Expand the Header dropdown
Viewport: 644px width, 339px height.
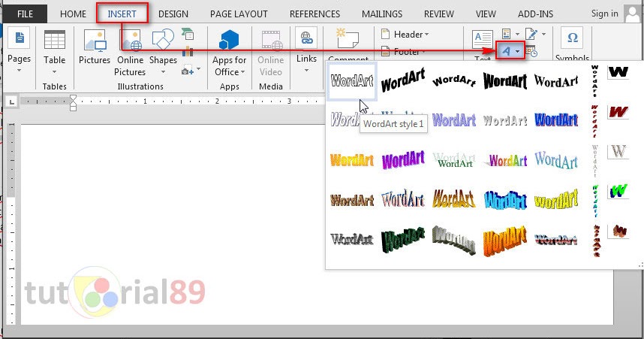tap(426, 35)
